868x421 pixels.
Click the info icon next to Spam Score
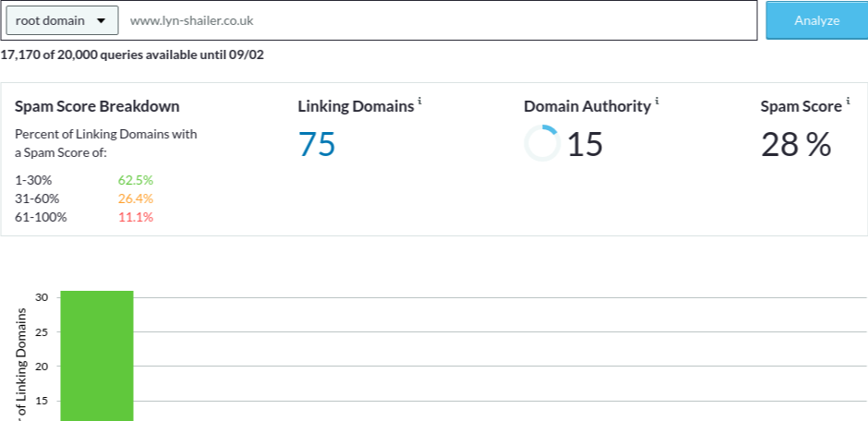tap(848, 101)
